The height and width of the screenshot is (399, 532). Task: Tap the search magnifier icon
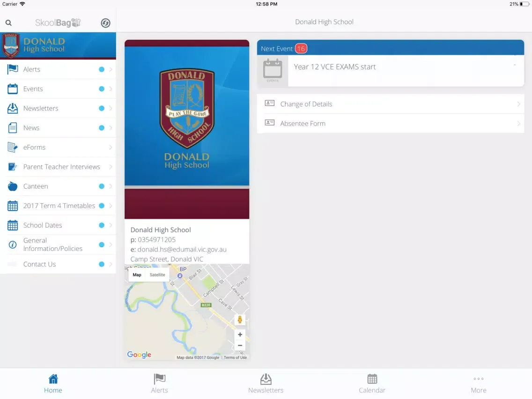point(8,23)
